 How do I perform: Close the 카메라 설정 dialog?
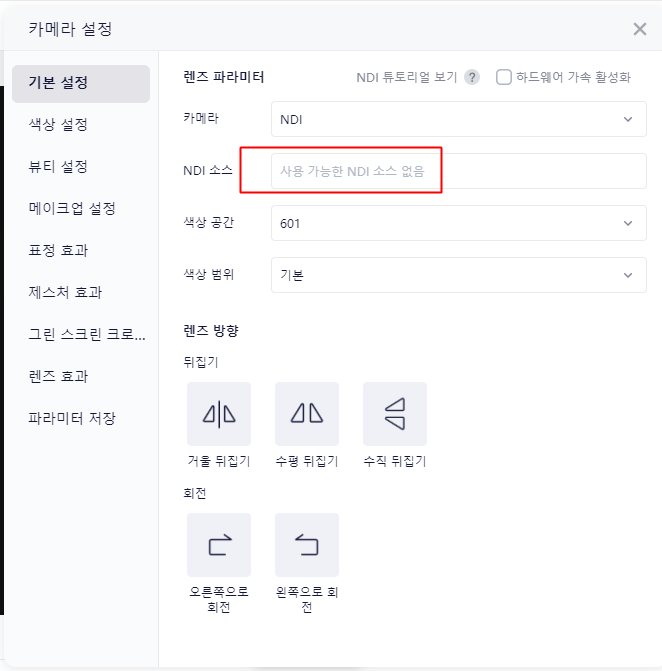pos(640,29)
